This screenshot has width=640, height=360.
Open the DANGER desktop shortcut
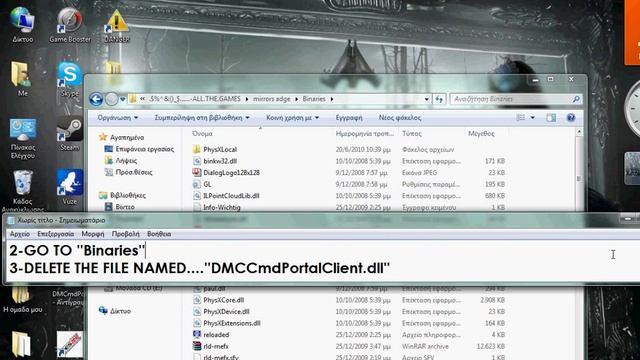click(117, 25)
